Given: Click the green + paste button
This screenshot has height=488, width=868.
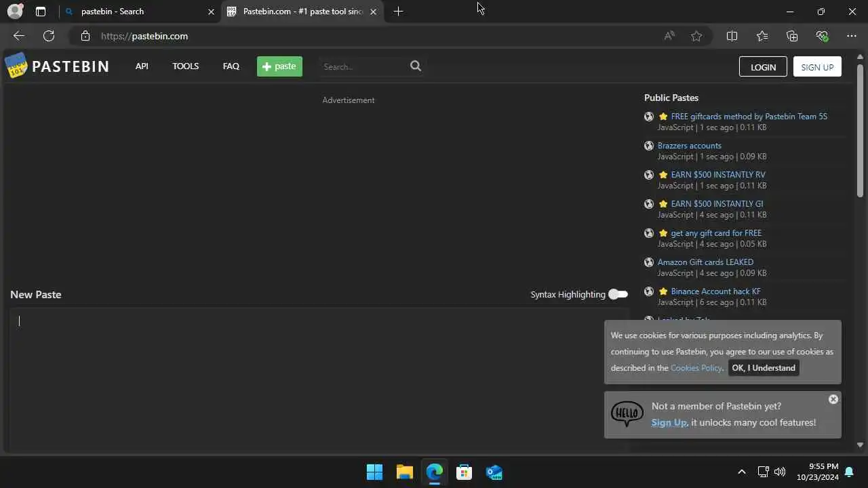Looking at the screenshot, I should 279,66.
